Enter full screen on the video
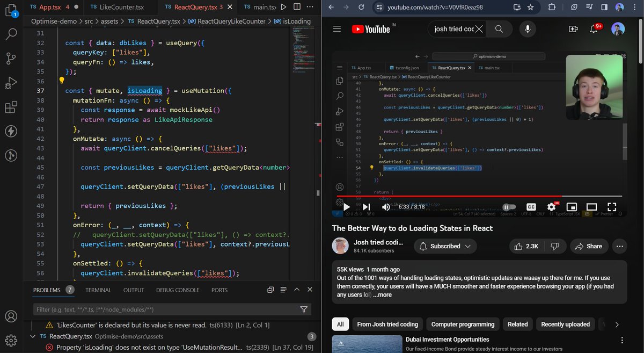Image resolution: width=644 pixels, height=353 pixels. pos(612,207)
